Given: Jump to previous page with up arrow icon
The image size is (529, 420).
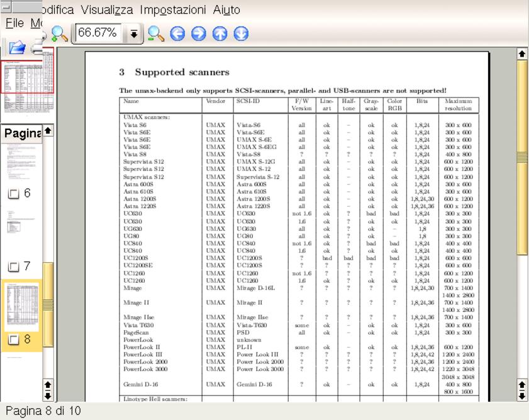Looking at the screenshot, I should click(220, 33).
